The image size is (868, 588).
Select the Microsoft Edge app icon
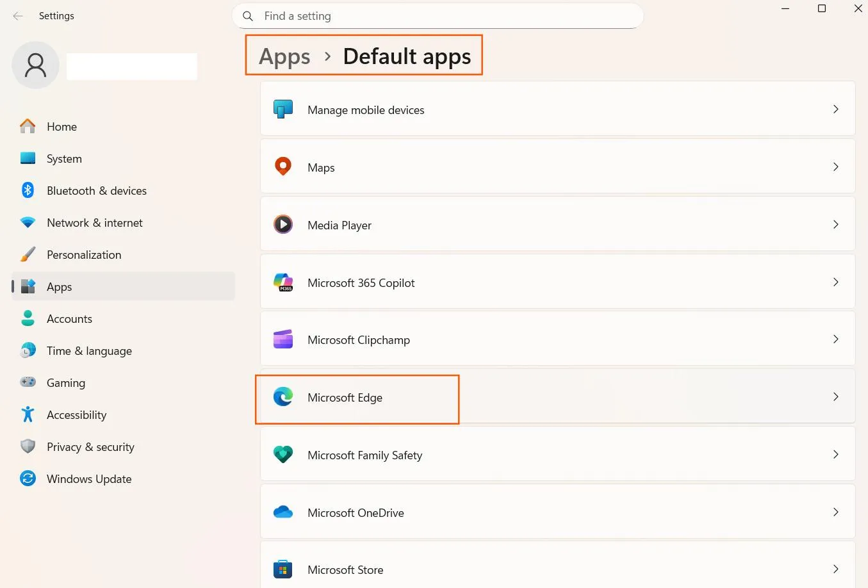(x=283, y=397)
